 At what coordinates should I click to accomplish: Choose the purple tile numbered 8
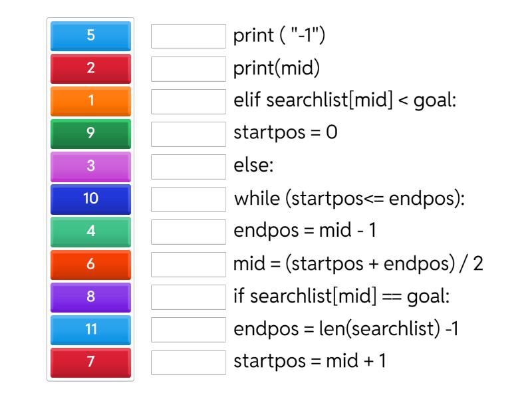[90, 297]
